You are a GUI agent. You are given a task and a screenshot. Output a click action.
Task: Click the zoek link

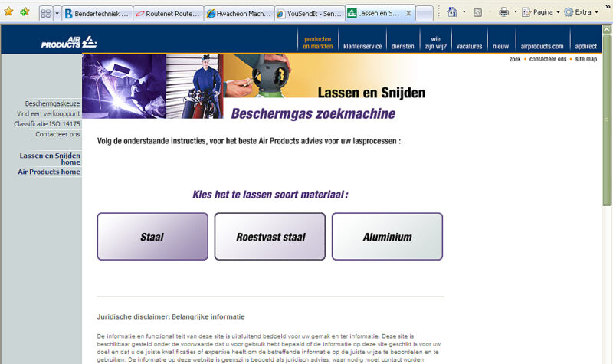[x=515, y=59]
